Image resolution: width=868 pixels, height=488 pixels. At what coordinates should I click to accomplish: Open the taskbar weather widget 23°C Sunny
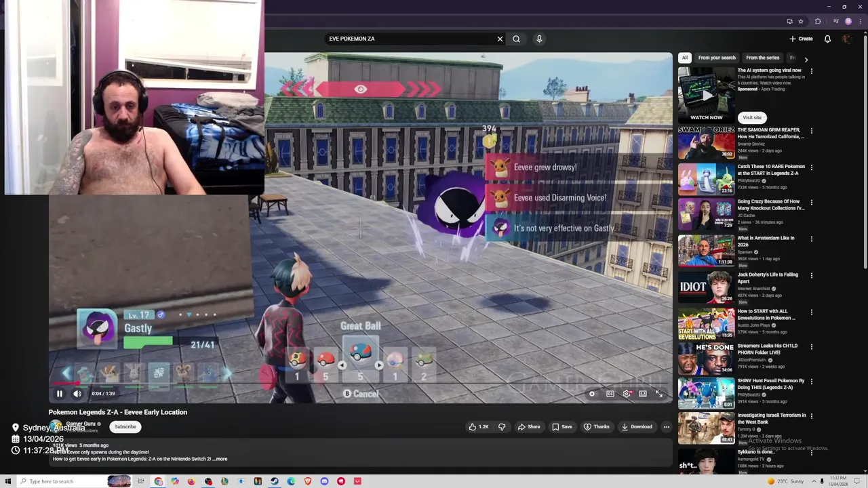coord(785,481)
